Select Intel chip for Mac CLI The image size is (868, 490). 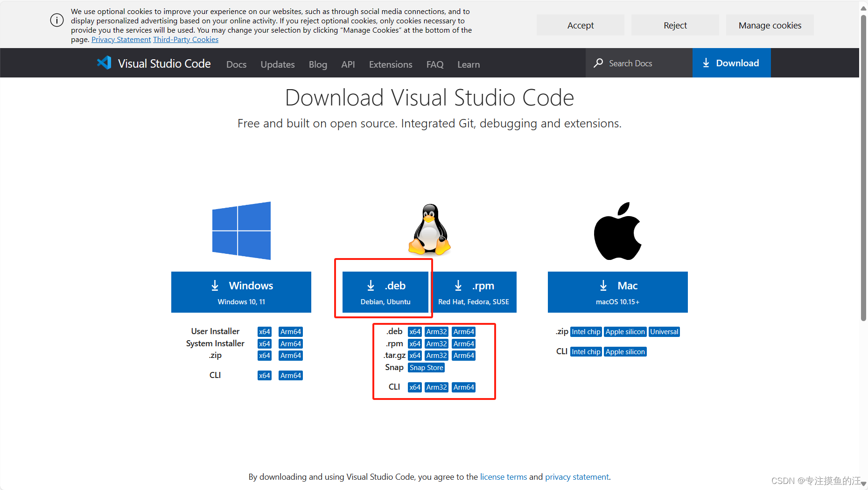tap(586, 352)
